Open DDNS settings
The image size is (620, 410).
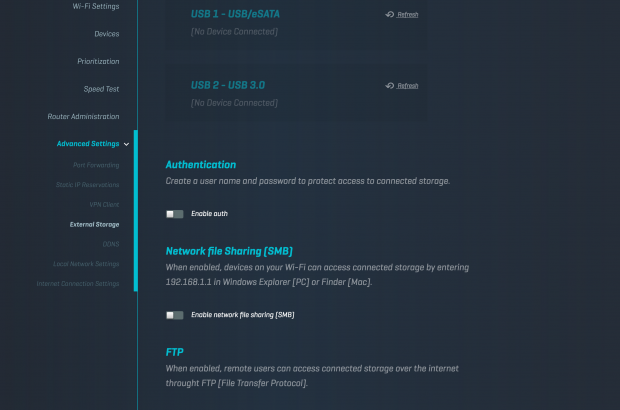[110, 244]
